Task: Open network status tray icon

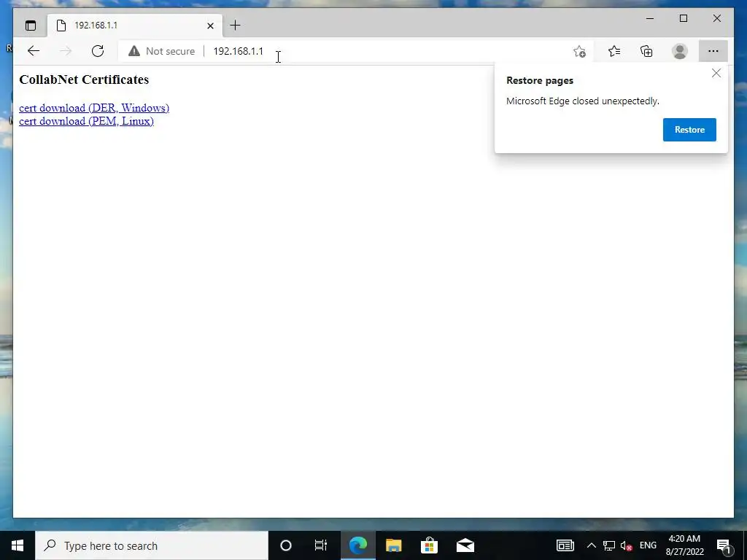Action: pos(609,545)
